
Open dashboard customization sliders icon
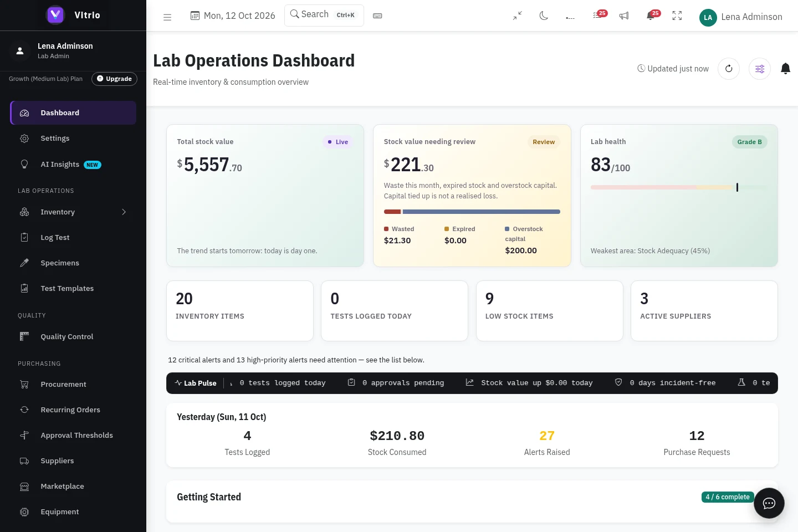760,69
